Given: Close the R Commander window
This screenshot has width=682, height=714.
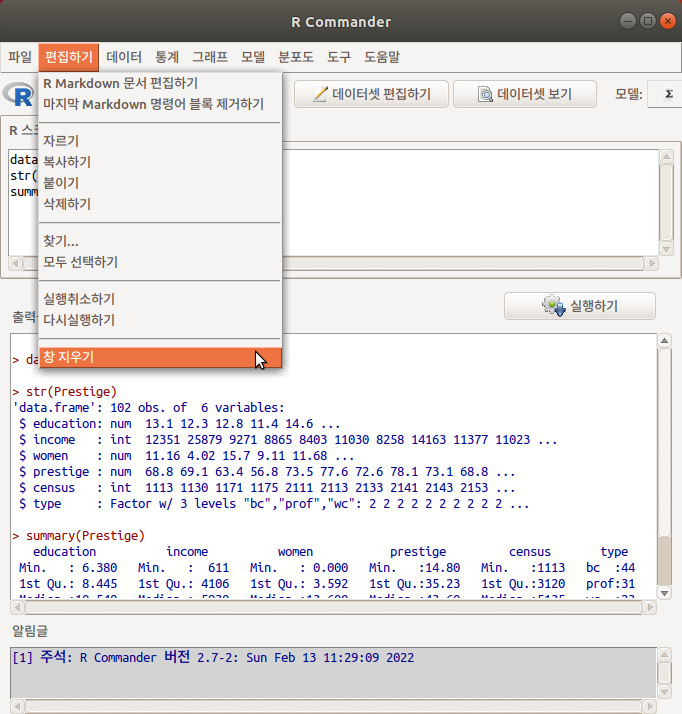Looking at the screenshot, I should point(668,21).
